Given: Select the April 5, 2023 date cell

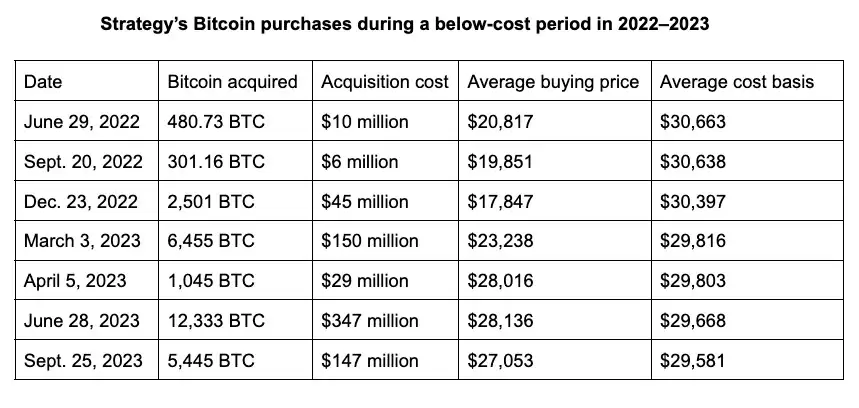Looking at the screenshot, I should [75, 281].
